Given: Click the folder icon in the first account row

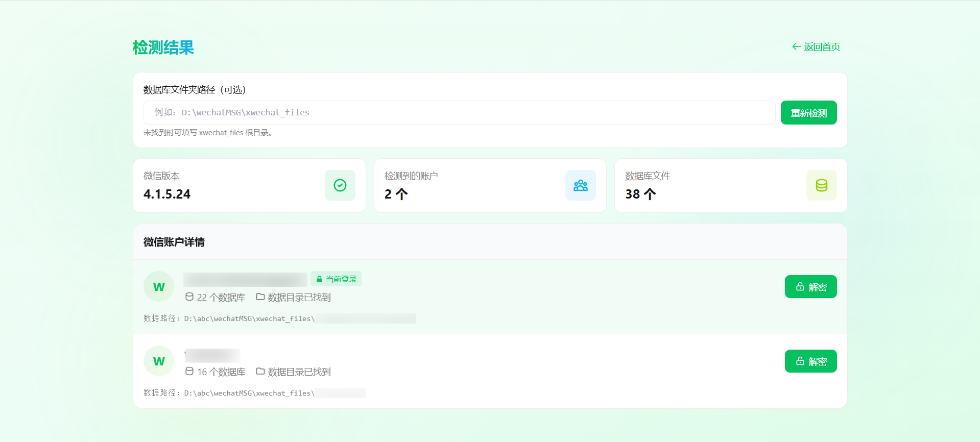Looking at the screenshot, I should tap(260, 297).
